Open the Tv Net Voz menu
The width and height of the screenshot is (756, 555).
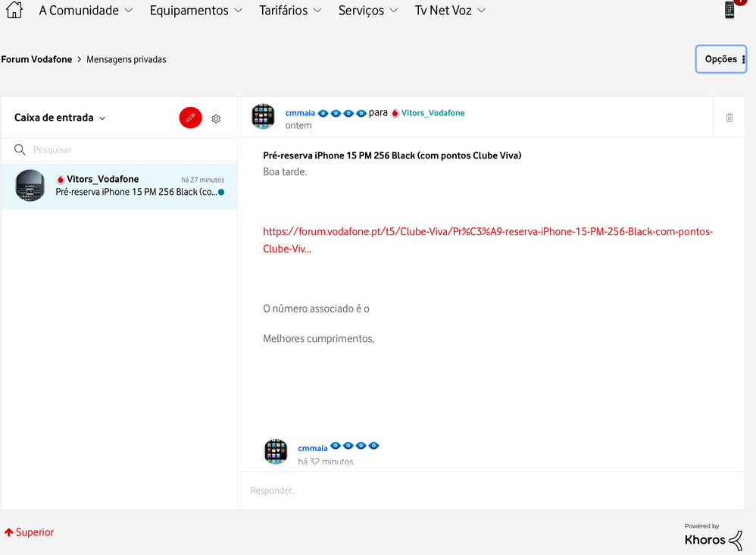coord(450,11)
